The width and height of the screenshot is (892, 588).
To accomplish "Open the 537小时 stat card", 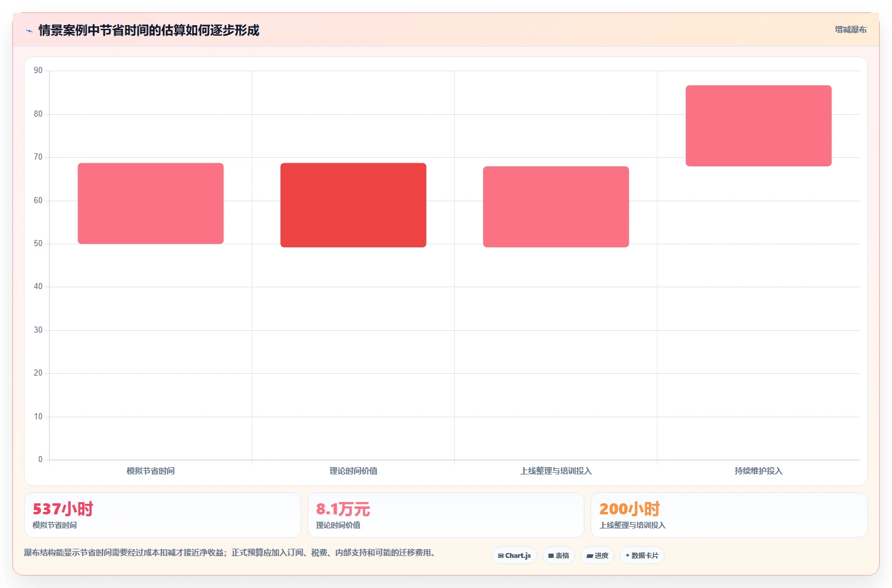I will point(163,515).
